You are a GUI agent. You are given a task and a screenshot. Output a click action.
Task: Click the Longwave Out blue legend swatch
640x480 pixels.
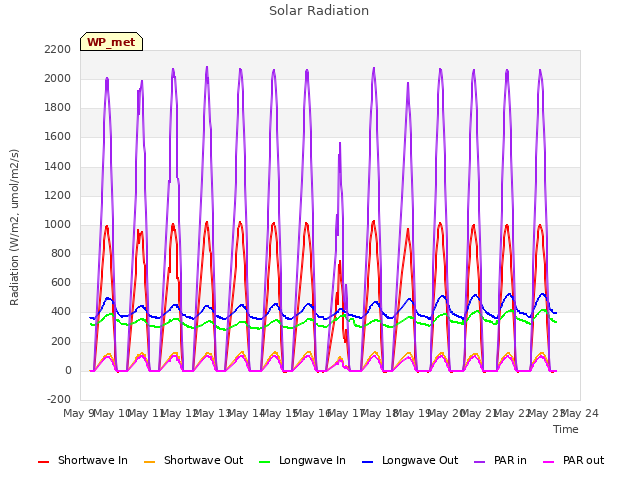click(x=368, y=462)
